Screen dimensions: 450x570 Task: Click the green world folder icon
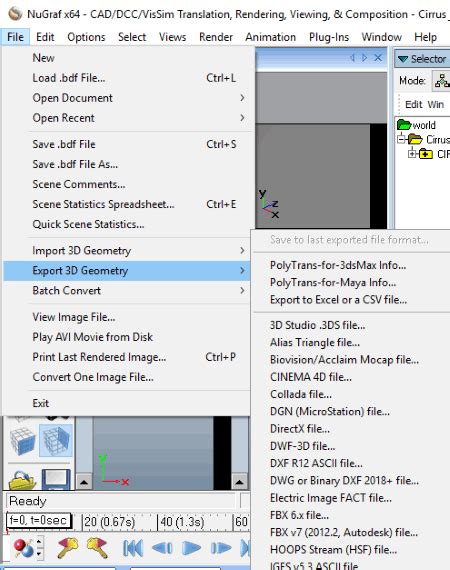pos(404,125)
